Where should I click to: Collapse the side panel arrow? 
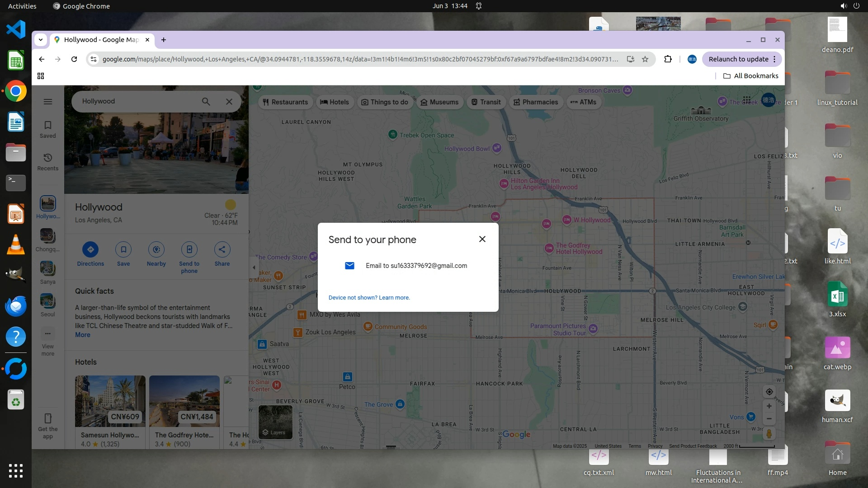254,267
